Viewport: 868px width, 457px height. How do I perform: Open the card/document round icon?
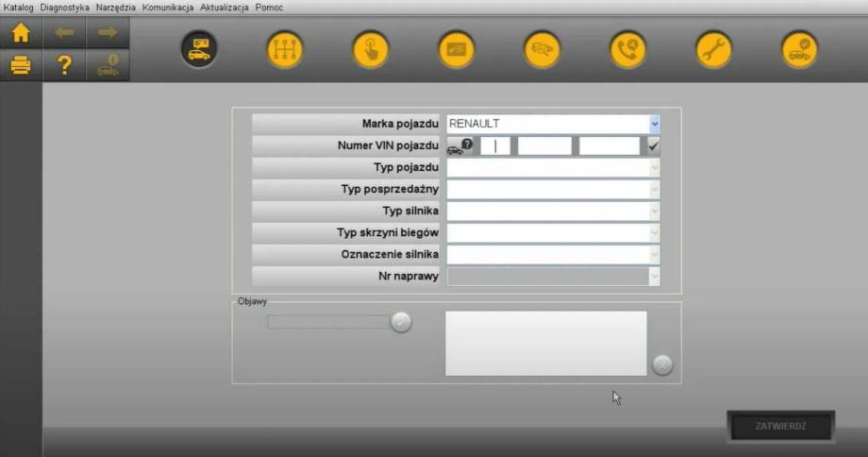(456, 49)
